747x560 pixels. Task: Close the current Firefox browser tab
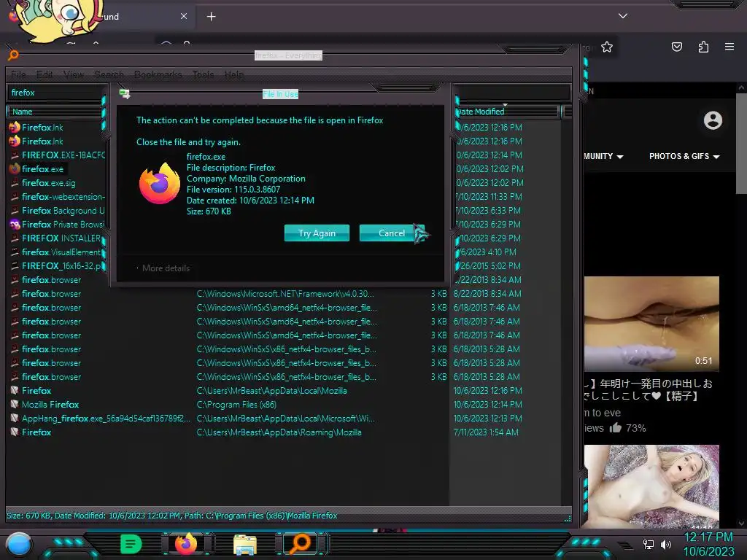pos(183,16)
